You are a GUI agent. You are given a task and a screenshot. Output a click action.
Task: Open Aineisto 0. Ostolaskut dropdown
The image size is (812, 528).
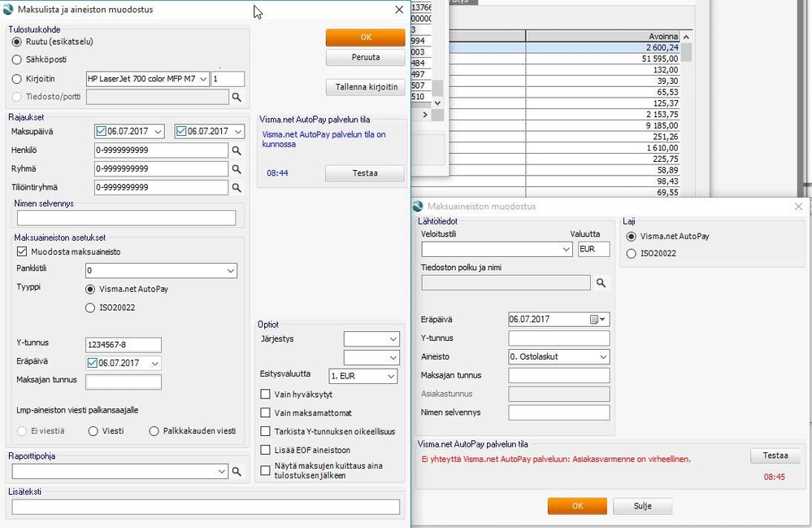(x=603, y=356)
